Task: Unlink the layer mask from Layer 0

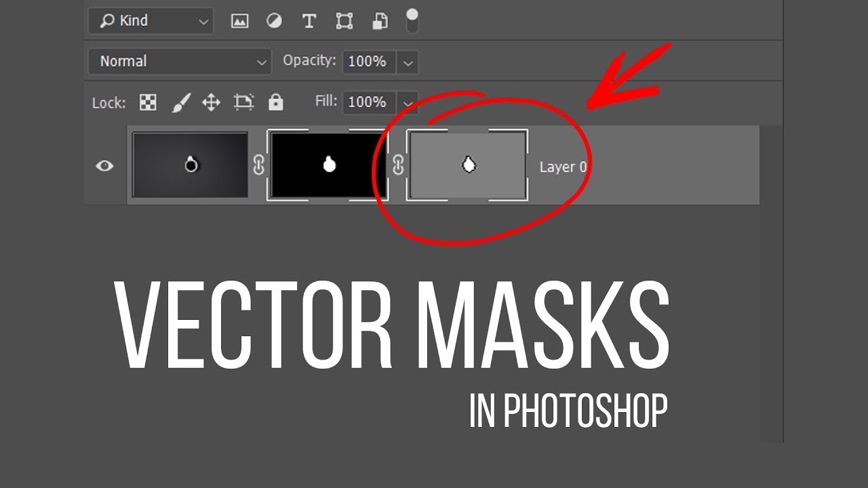Action: click(x=258, y=165)
